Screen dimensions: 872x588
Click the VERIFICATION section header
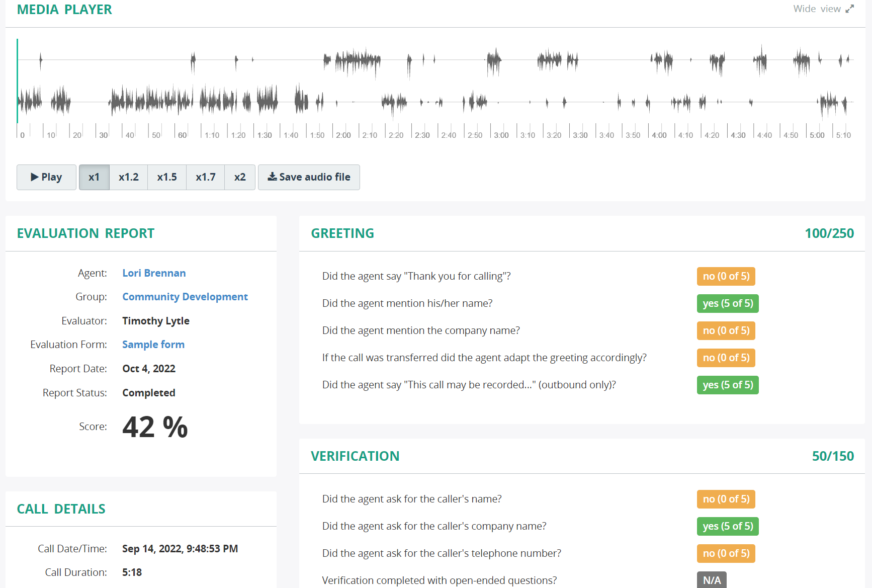355,456
